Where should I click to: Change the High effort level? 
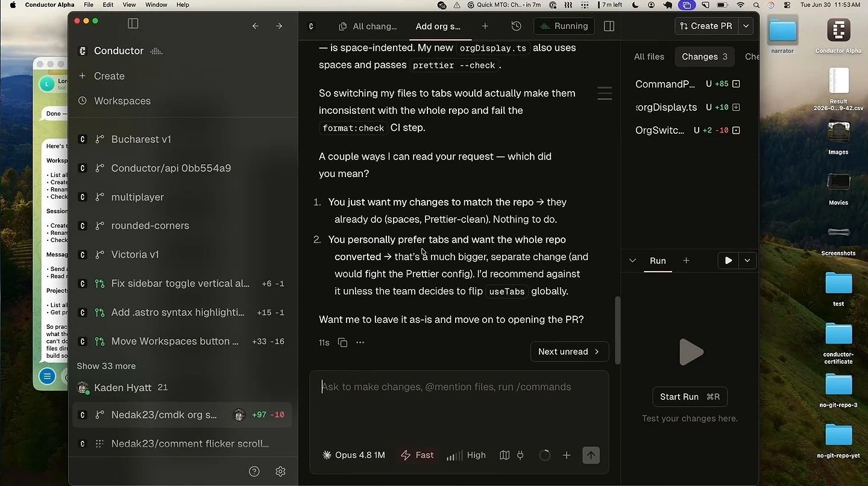[x=466, y=455]
